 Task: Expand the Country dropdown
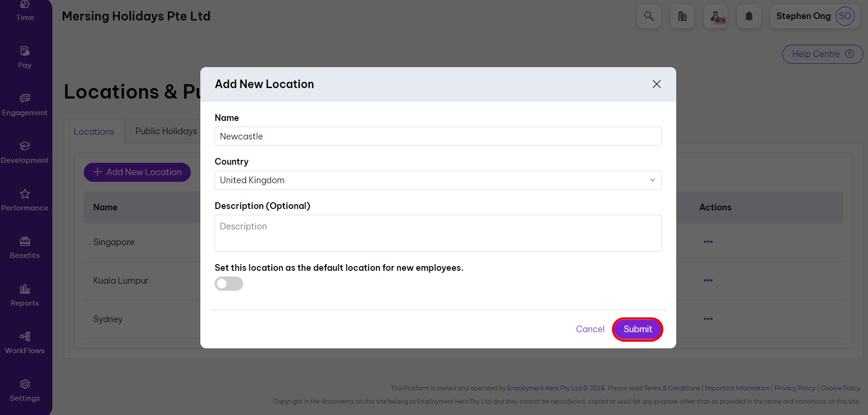pos(438,180)
